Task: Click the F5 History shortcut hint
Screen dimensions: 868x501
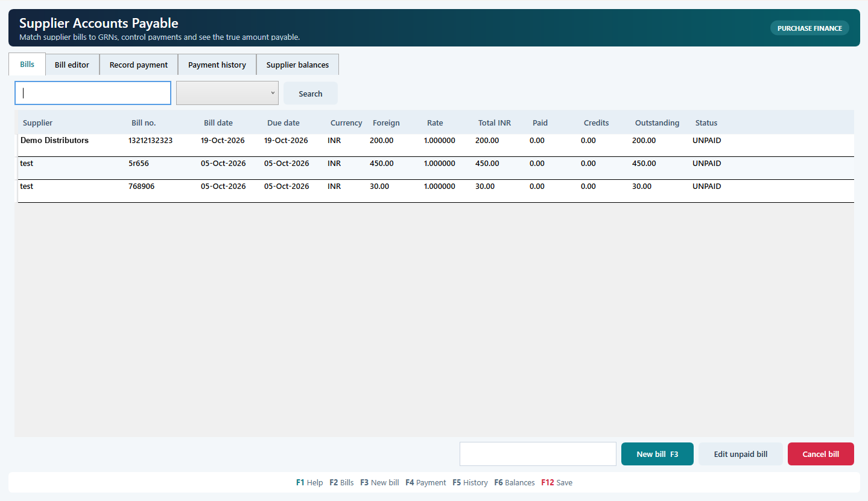Action: [470, 482]
